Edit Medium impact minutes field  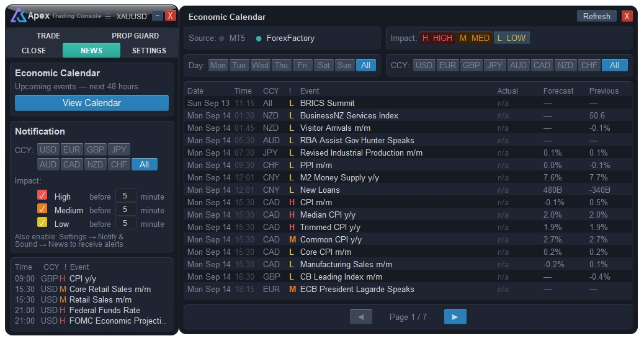point(125,210)
